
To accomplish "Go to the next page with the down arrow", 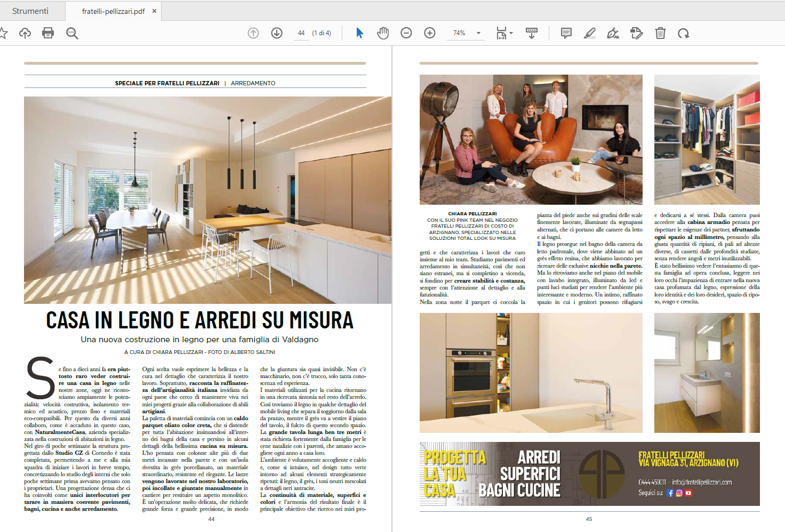I will [x=277, y=33].
